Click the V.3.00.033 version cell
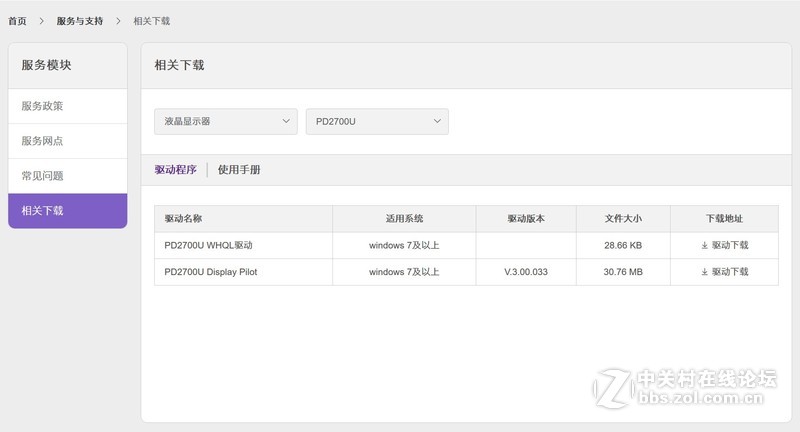Viewport: 800px width, 432px height. coord(526,272)
